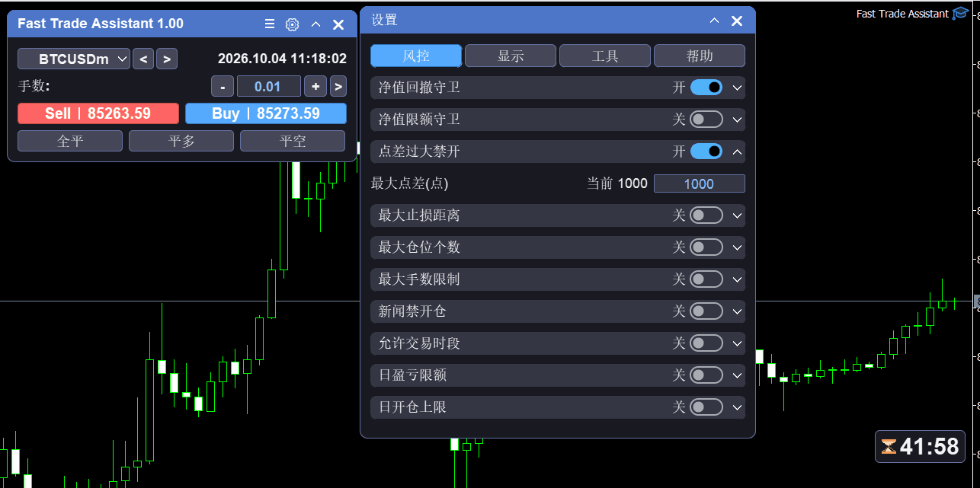Collapse the Fast Trade Assistant panel
Screen dimensions: 980x488
315,24
